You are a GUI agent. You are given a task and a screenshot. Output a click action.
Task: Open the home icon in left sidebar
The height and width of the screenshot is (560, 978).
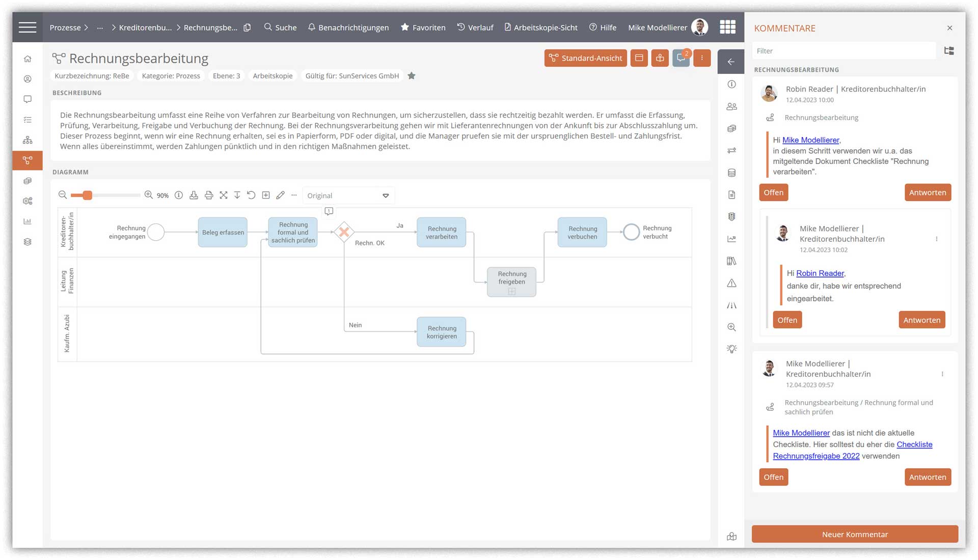tap(28, 59)
